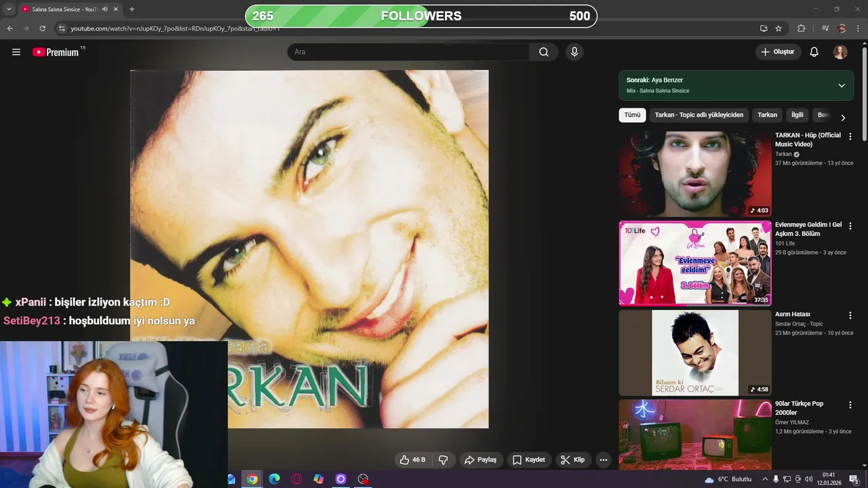This screenshot has height=488, width=868.
Task: Reload the page in Chrome
Action: click(42, 28)
